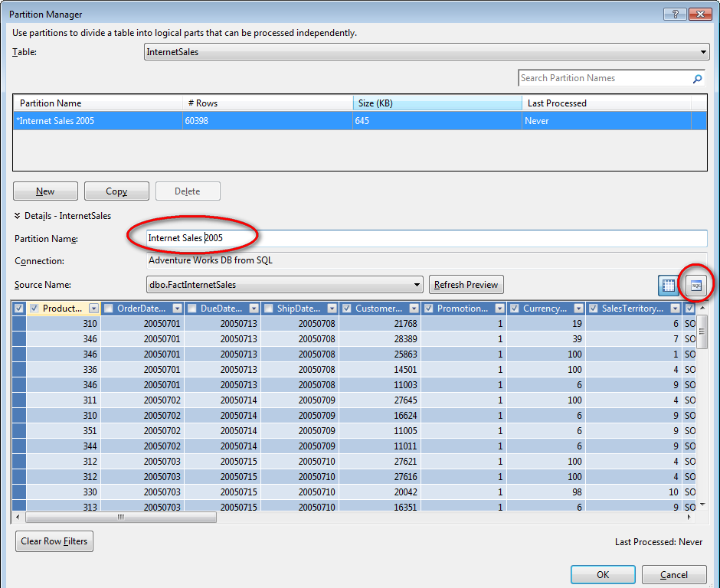Screen dimensions: 720x588
Task: Select product cell 351
Action: 64,431
